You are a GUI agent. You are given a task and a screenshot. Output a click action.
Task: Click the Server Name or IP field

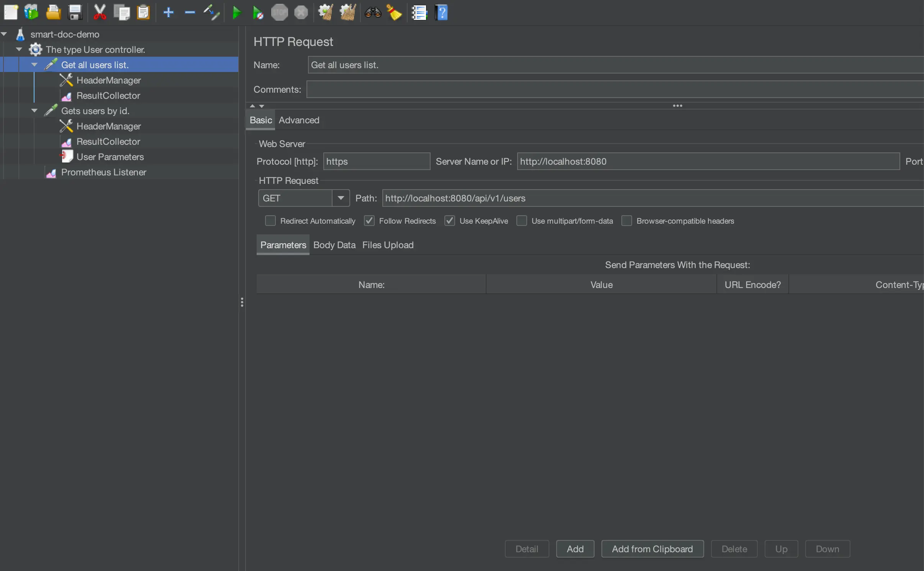[708, 162]
